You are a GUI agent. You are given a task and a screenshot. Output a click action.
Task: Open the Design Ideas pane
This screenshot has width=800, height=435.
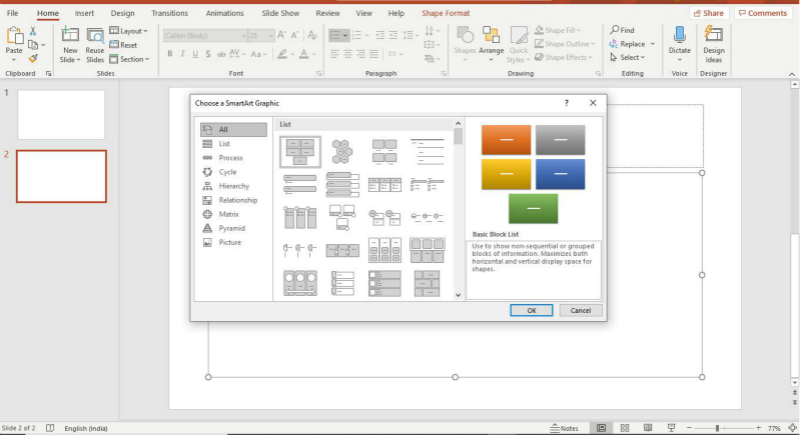[x=713, y=42]
